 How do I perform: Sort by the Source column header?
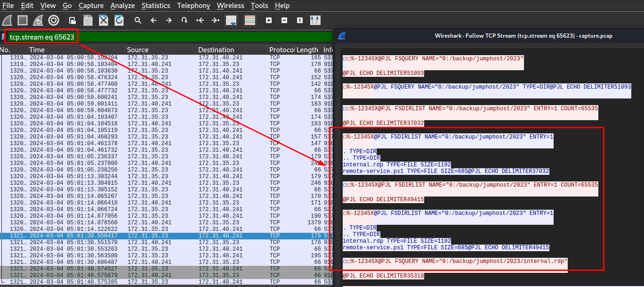(161, 49)
